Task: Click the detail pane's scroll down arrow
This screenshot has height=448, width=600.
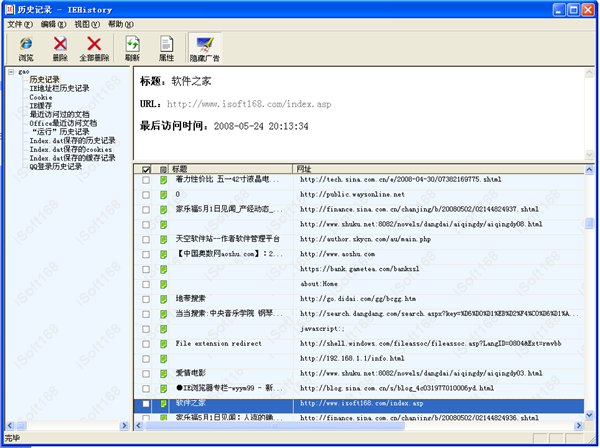Action: (x=589, y=154)
